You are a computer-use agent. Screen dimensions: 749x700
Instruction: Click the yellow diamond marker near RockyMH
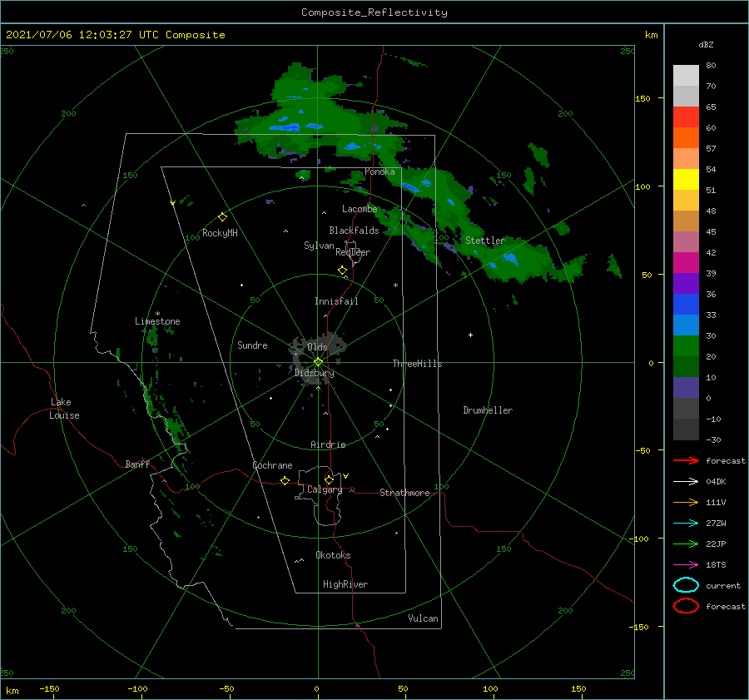pos(222,217)
